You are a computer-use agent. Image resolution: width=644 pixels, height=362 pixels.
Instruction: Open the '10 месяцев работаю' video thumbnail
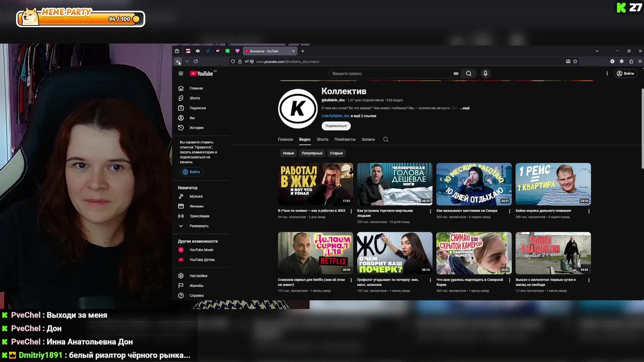[474, 184]
